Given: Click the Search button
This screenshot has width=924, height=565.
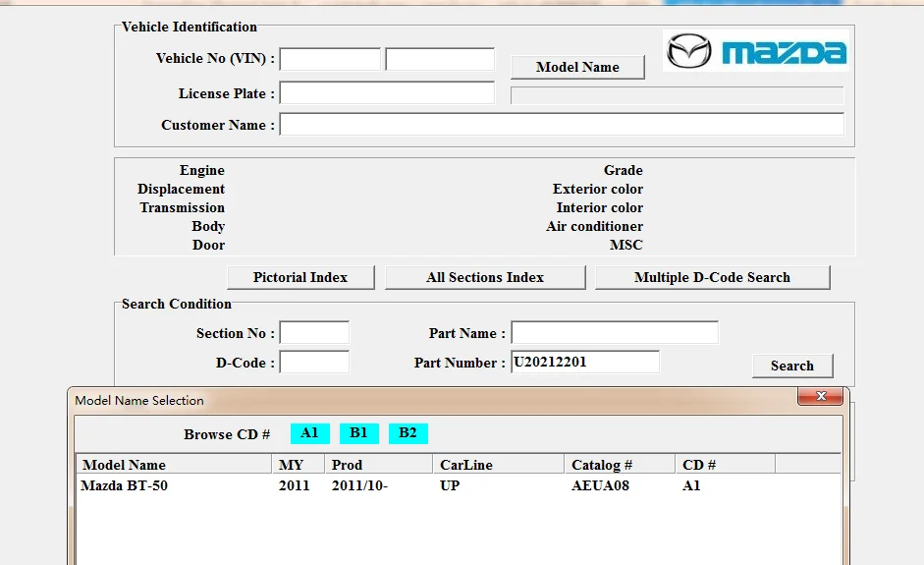Looking at the screenshot, I should (791, 366).
